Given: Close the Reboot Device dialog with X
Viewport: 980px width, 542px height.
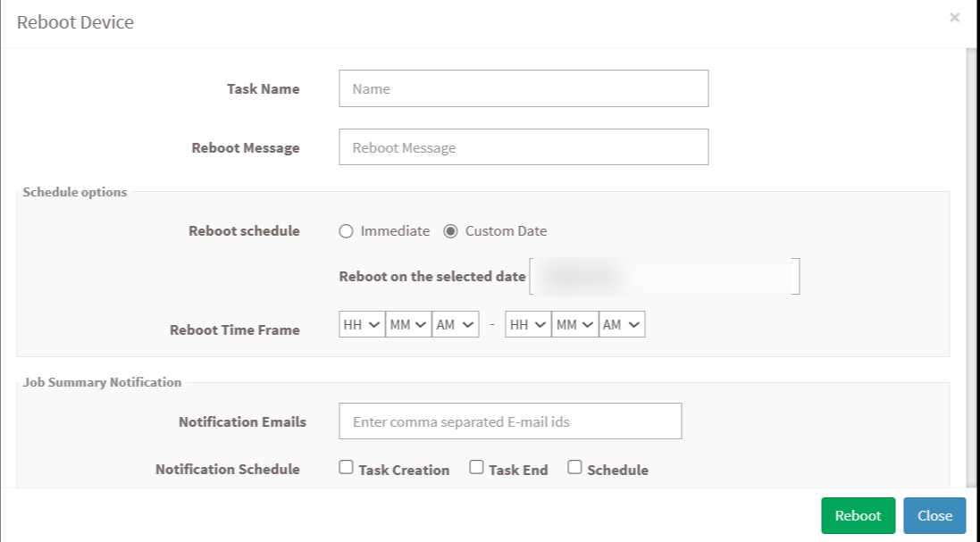Looking at the screenshot, I should [954, 18].
